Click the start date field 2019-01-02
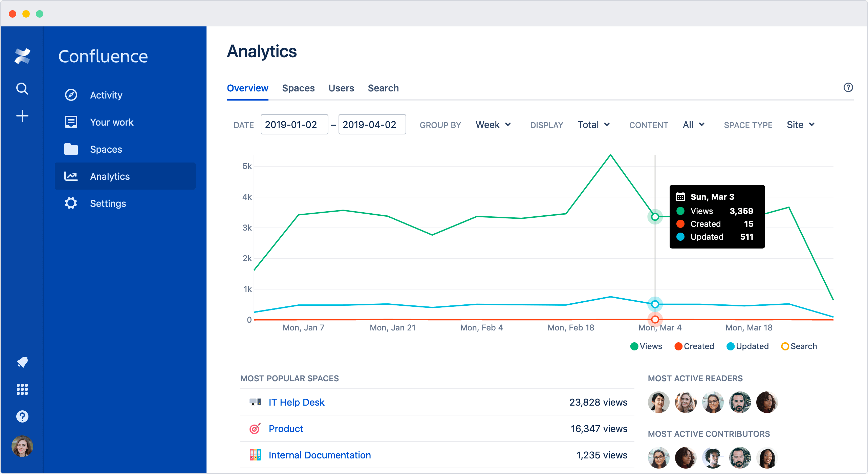The width and height of the screenshot is (868, 474). coord(294,124)
